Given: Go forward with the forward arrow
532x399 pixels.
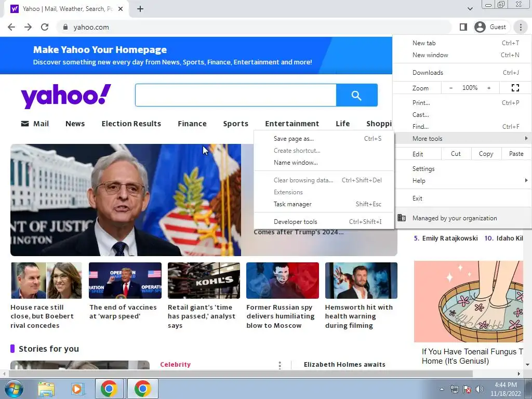Looking at the screenshot, I should [28, 27].
